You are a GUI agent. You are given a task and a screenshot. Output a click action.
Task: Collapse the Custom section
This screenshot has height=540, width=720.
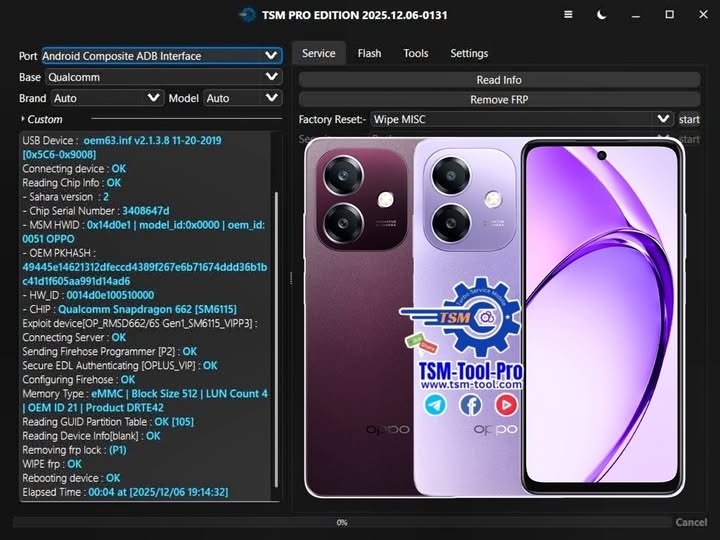click(24, 119)
